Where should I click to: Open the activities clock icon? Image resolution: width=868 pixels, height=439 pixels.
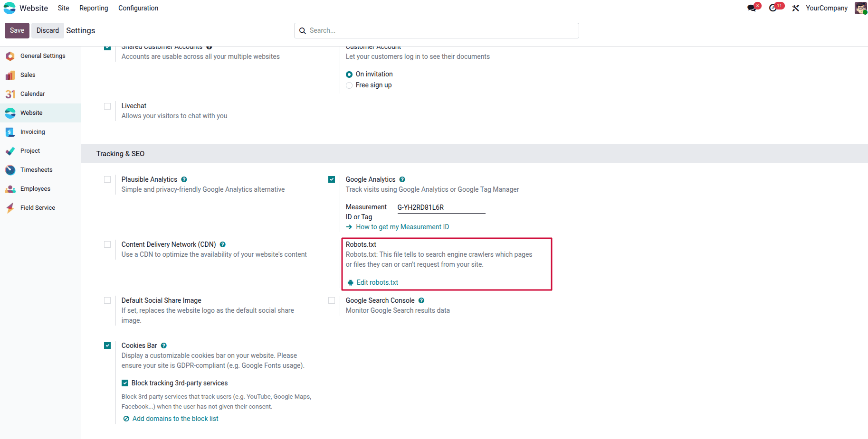(x=773, y=8)
